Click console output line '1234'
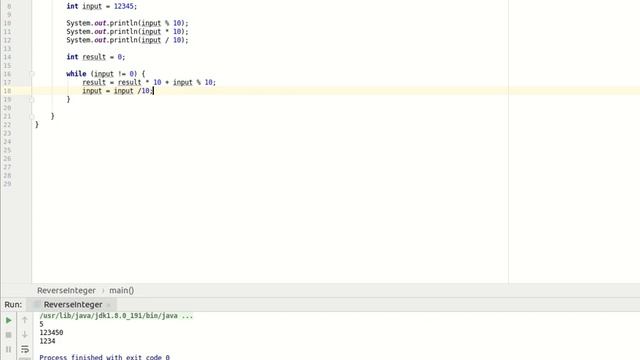The height and width of the screenshot is (360, 640). (47, 341)
